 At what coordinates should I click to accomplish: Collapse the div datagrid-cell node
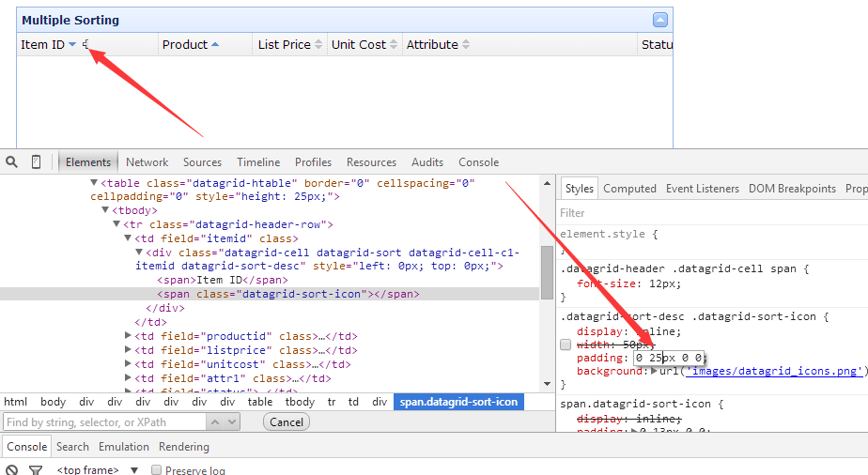click(x=139, y=253)
